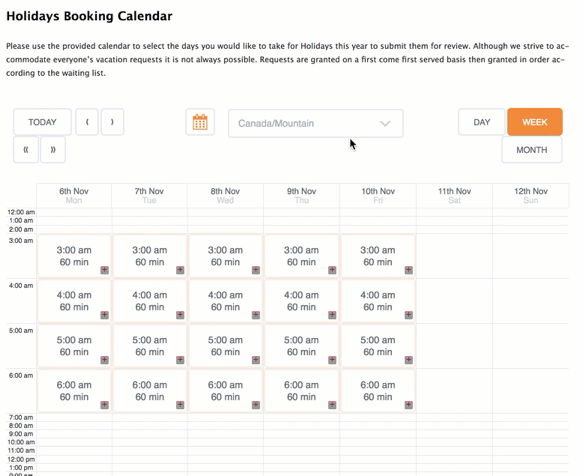Switch to MONTH view
This screenshot has height=476, width=583.
[532, 150]
